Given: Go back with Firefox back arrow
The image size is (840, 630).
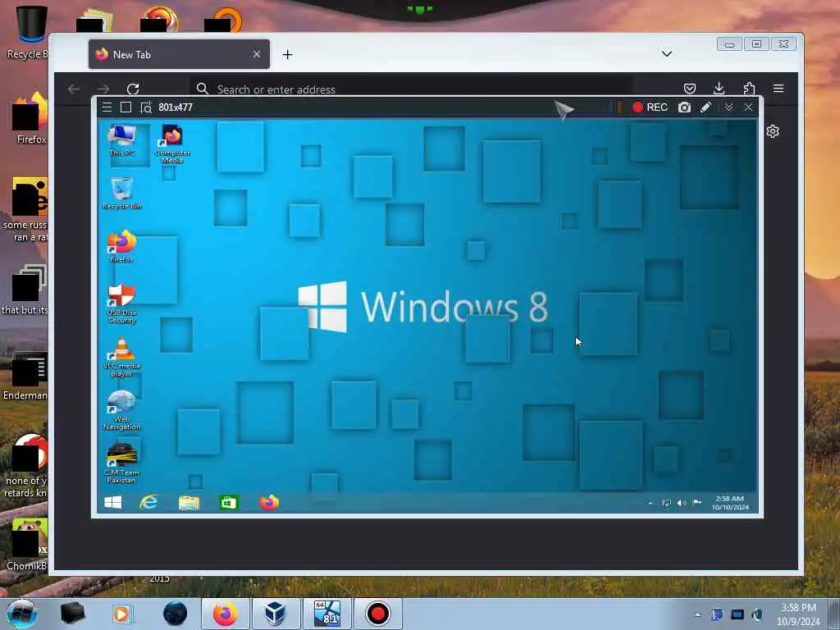Looking at the screenshot, I should tap(74, 89).
